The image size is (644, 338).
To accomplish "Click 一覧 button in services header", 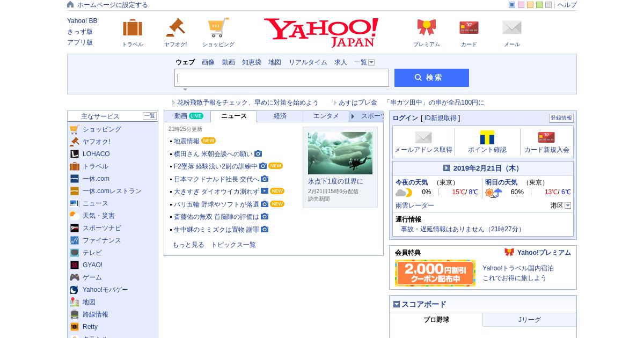I will pos(150,116).
